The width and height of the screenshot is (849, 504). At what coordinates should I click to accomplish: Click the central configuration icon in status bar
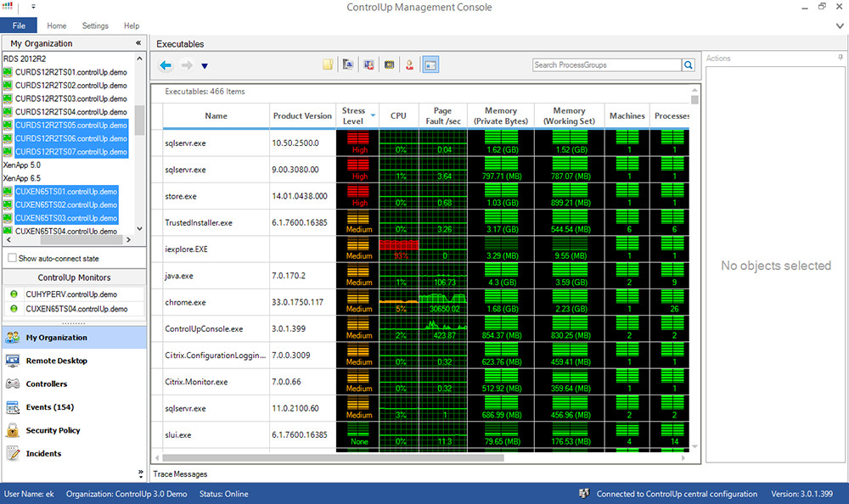point(584,493)
